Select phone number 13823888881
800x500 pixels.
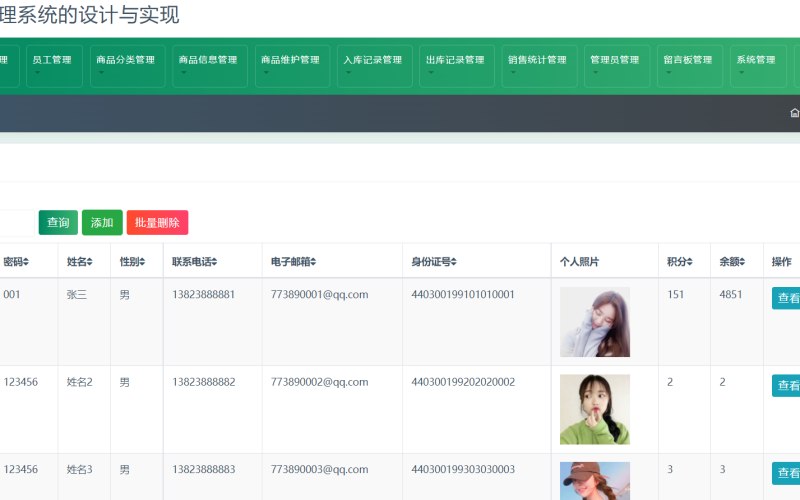(204, 294)
